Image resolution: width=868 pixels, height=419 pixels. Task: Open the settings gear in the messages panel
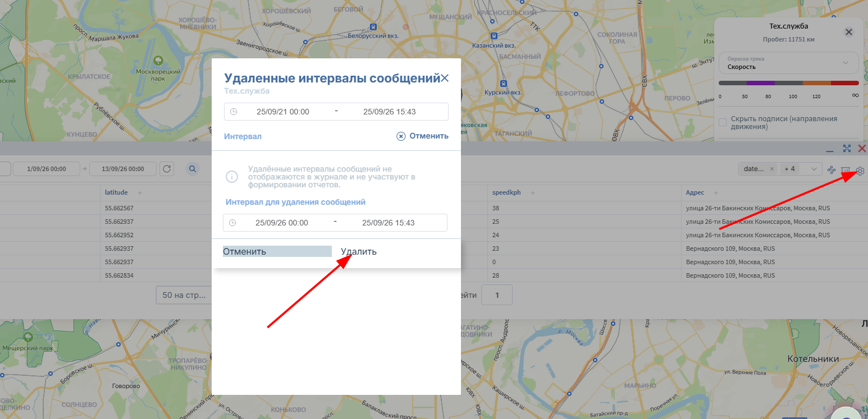(860, 171)
